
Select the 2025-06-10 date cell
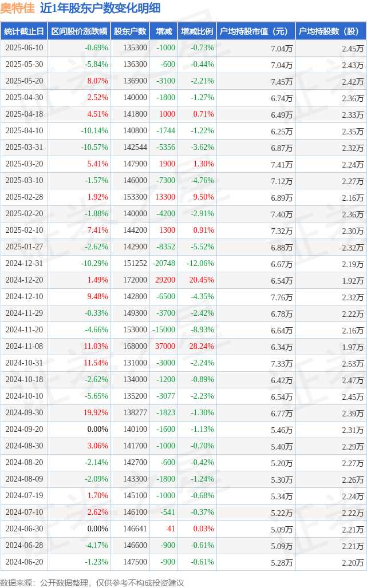point(24,48)
